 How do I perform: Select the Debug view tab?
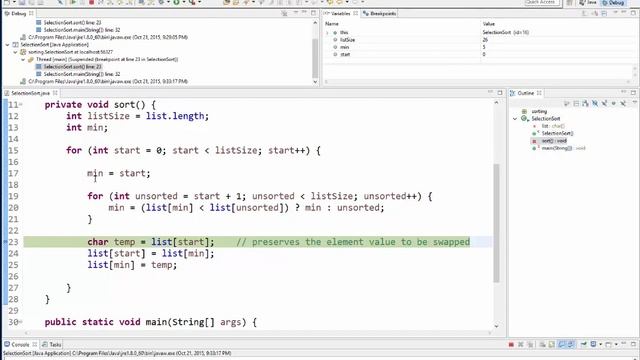click(19, 13)
